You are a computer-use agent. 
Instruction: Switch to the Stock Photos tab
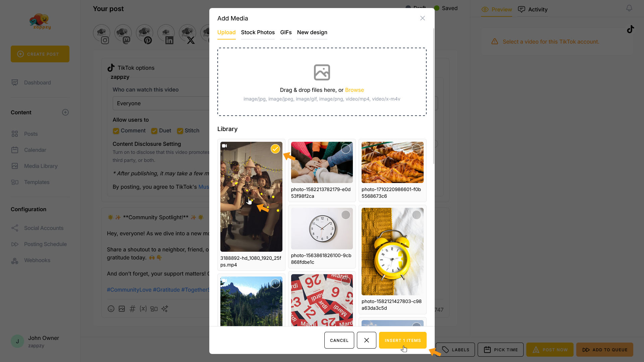(258, 33)
